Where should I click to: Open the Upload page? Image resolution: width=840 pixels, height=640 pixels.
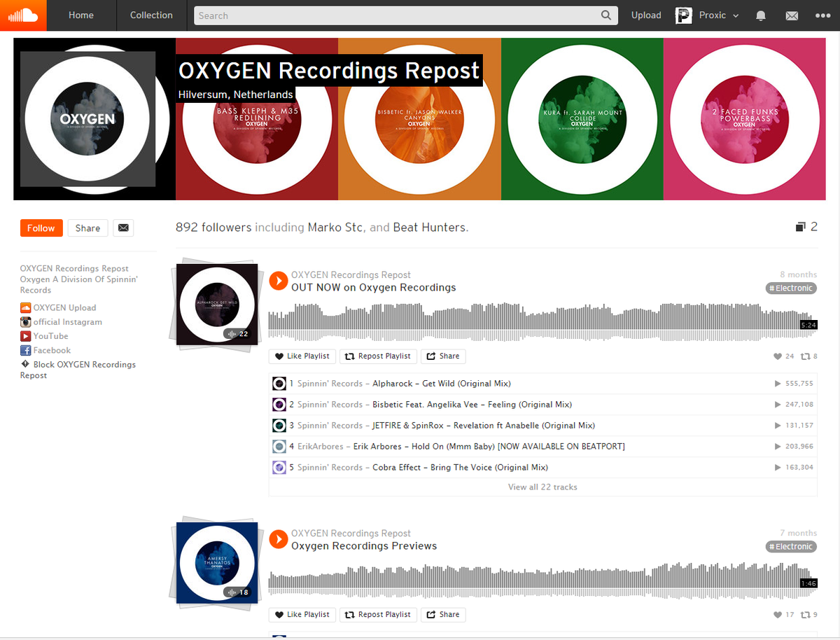(x=646, y=15)
